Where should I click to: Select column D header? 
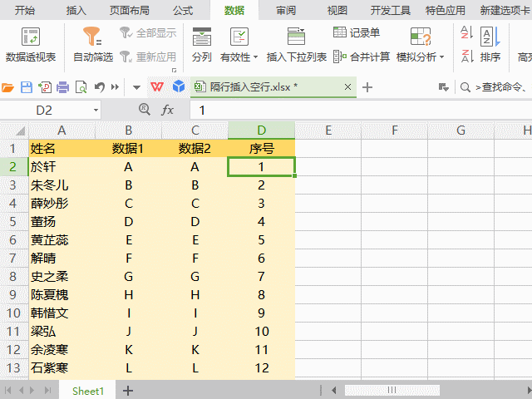(261, 131)
